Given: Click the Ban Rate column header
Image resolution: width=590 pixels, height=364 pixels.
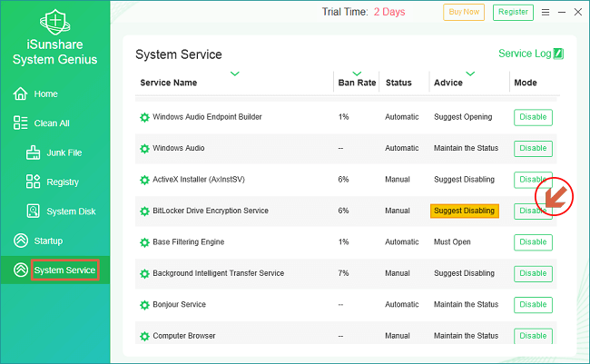Looking at the screenshot, I should click(x=357, y=83).
